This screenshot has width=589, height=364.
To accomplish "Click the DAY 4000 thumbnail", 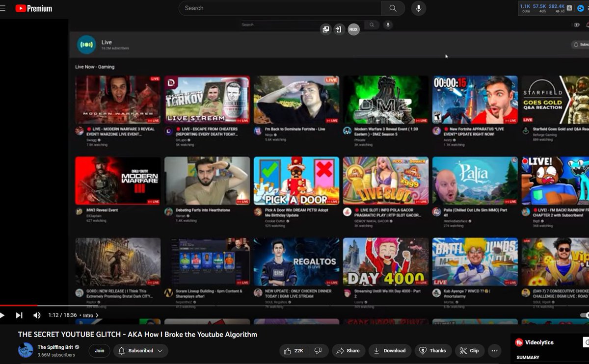I will pyautogui.click(x=385, y=261).
